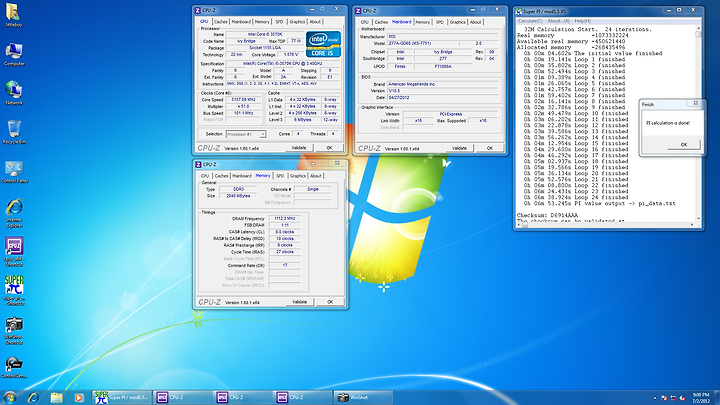Click the network tray icon

(673, 398)
